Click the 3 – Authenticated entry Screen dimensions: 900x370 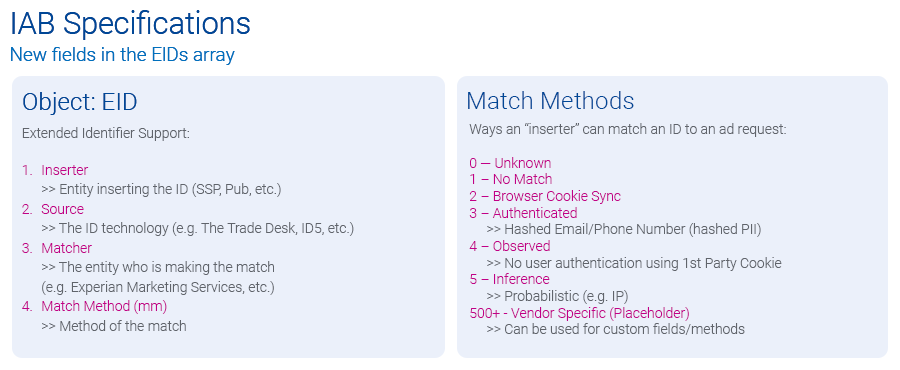coord(523,213)
